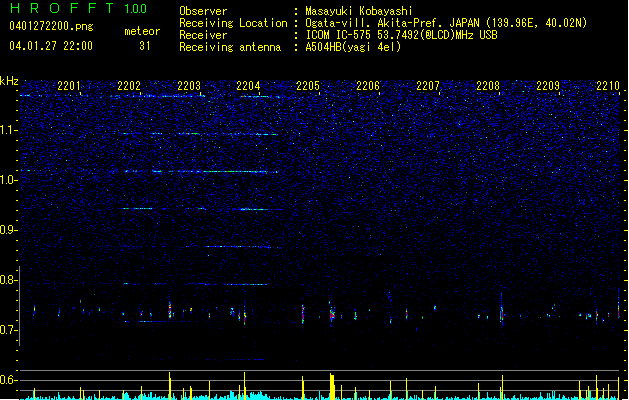Screen dimensions: 629x400
Task: Click time marker 2201
Action: point(69,85)
